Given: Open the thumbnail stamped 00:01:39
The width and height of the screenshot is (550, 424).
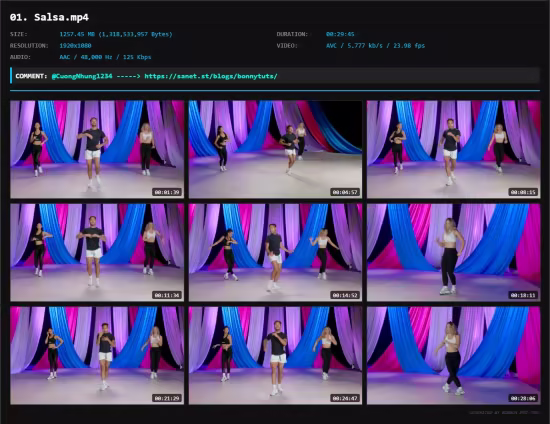Looking at the screenshot, I should (x=97, y=149).
